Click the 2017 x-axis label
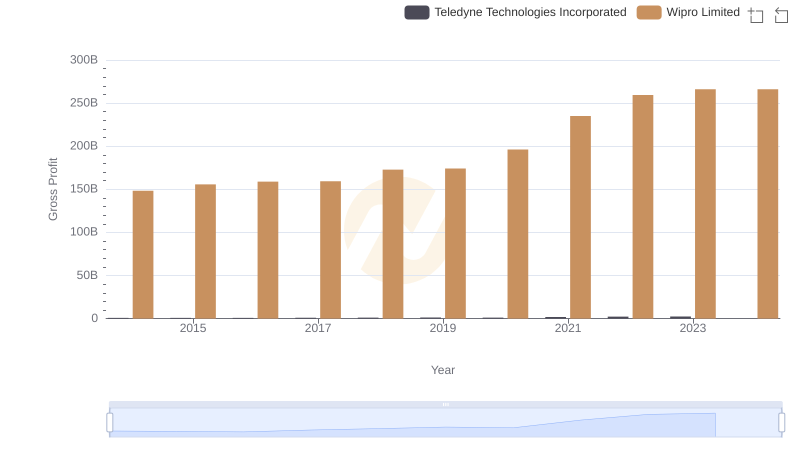This screenshot has height=461, width=800. [x=318, y=328]
